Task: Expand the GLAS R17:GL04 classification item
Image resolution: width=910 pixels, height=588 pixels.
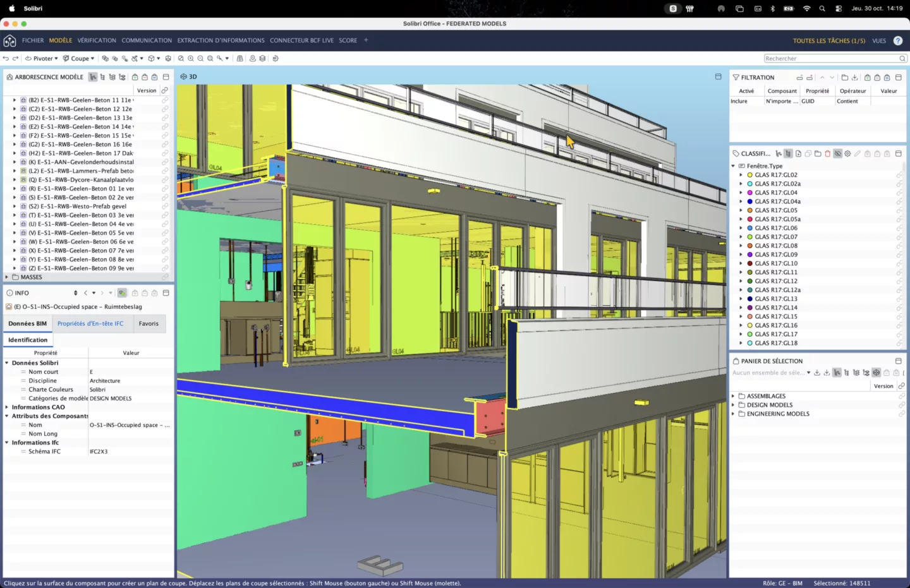Action: (x=741, y=193)
